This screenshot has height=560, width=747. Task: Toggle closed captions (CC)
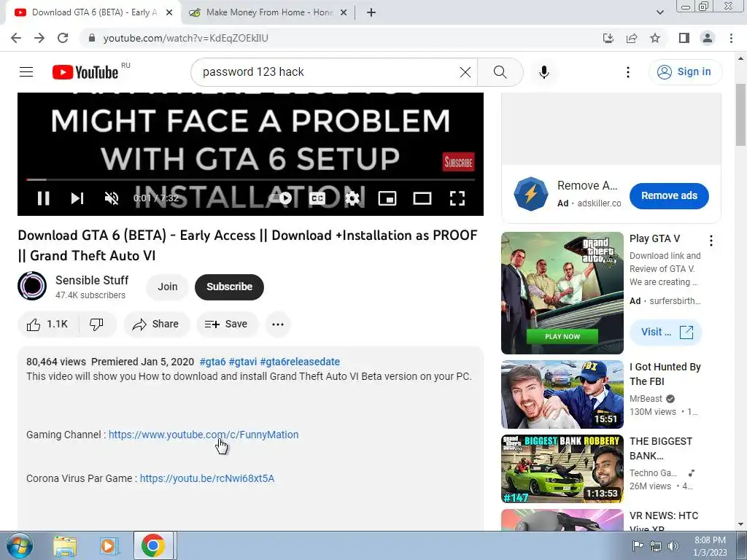coord(317,198)
